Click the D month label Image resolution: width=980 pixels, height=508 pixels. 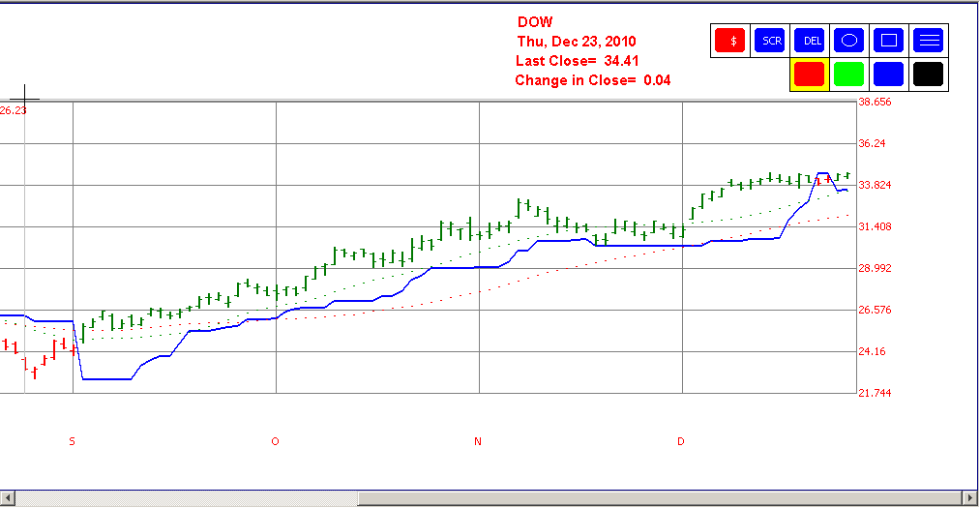pyautogui.click(x=681, y=441)
